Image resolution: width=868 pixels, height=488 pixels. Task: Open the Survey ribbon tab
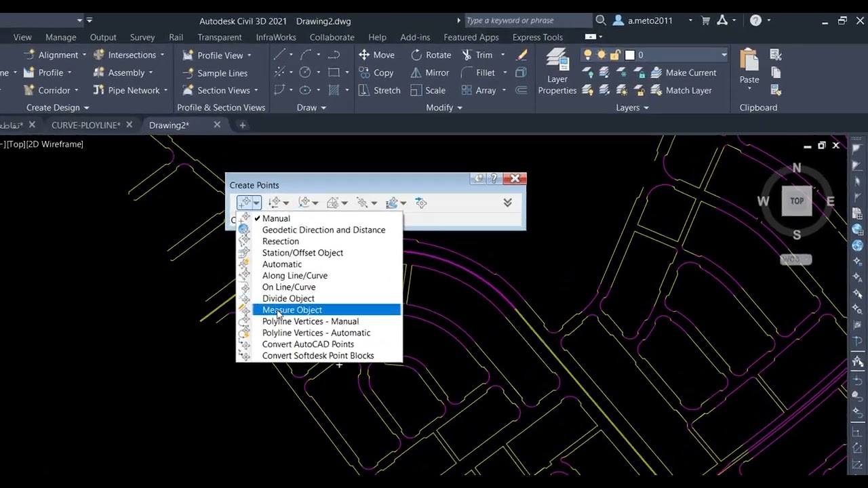[x=142, y=37]
